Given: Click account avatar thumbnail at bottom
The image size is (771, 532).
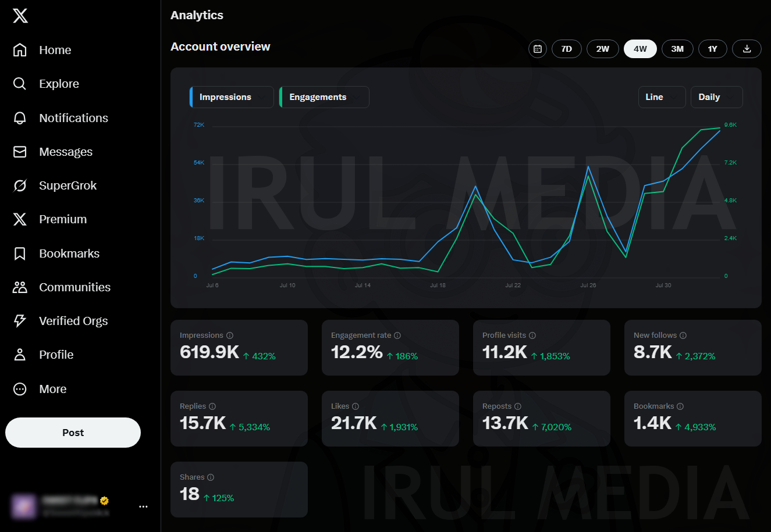Looking at the screenshot, I should (x=24, y=506).
